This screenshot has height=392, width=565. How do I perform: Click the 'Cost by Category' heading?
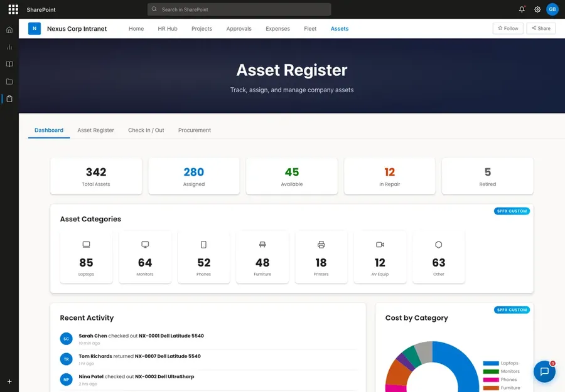(417, 318)
